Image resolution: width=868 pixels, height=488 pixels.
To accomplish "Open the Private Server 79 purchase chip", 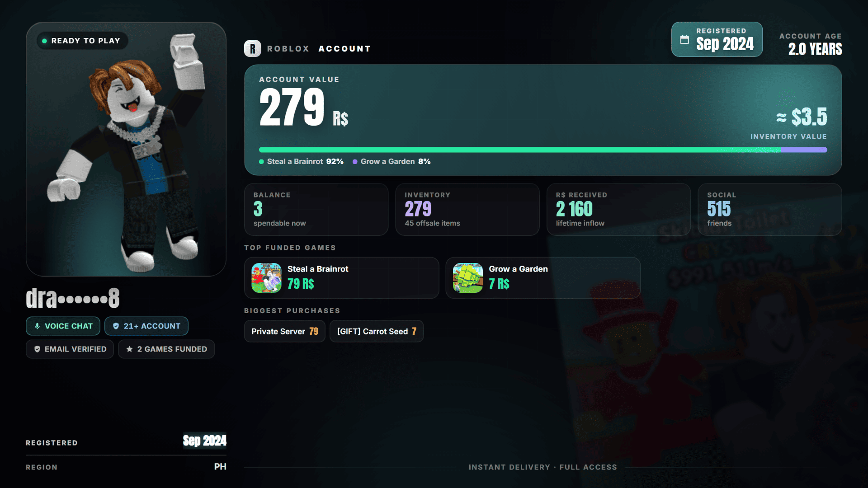I will (284, 331).
